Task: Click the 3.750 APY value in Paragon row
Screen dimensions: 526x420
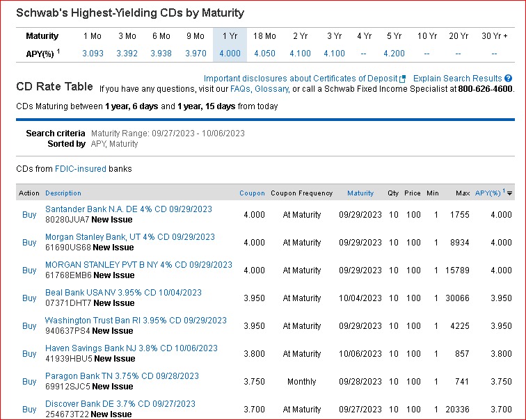Action: (501, 382)
